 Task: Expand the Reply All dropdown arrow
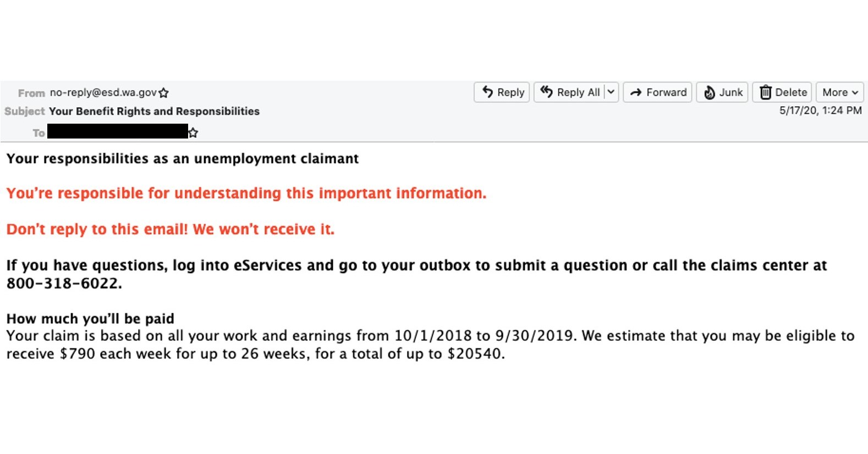611,92
